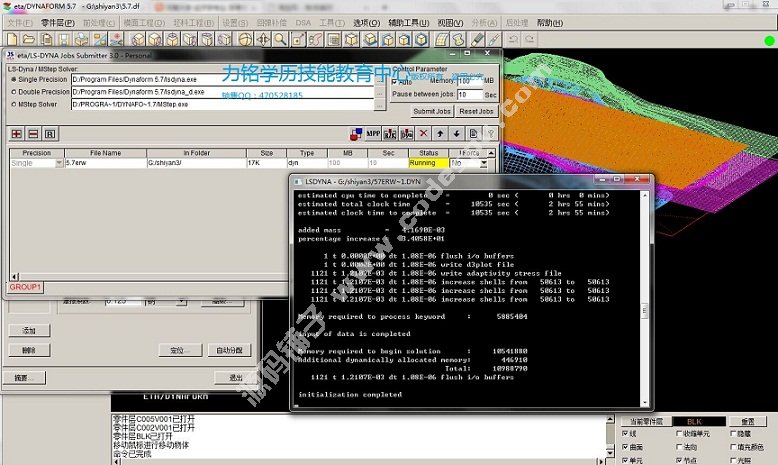Click the job list scroll-left arrow
This screenshot has height=465, width=778.
pos(14,277)
